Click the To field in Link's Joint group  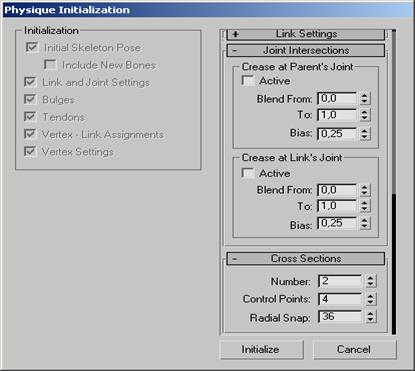click(337, 206)
